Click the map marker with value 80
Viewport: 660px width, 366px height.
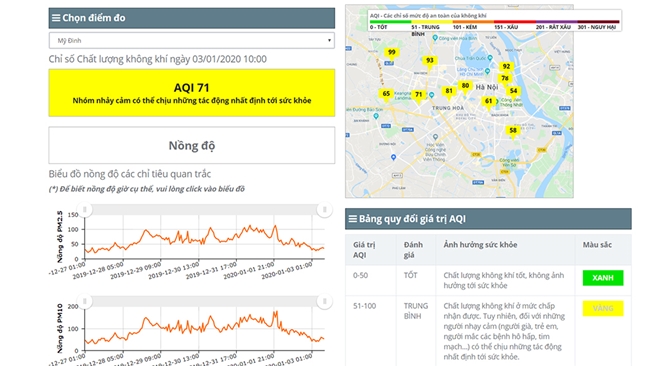(465, 86)
